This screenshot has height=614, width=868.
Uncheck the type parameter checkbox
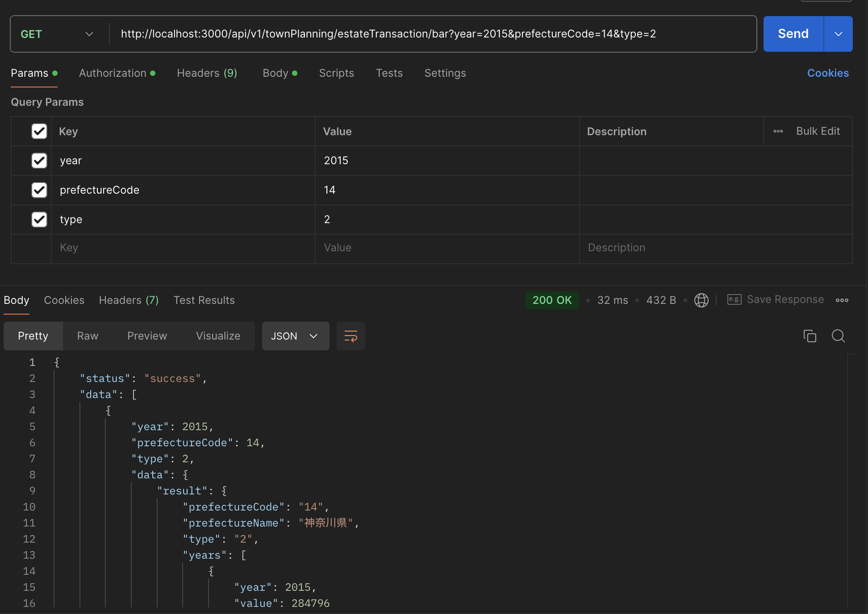pos(39,220)
